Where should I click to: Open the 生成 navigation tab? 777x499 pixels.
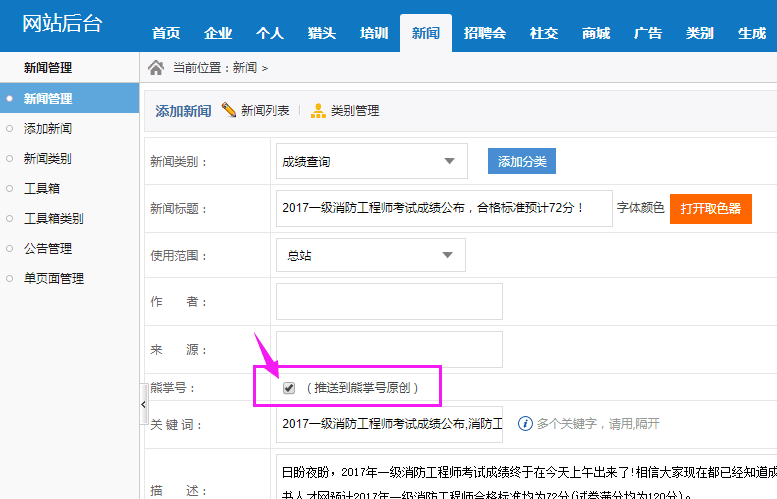click(x=752, y=33)
